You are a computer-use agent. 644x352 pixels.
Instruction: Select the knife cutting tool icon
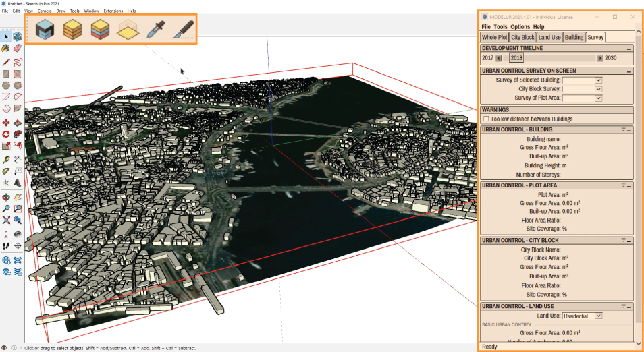tap(183, 30)
